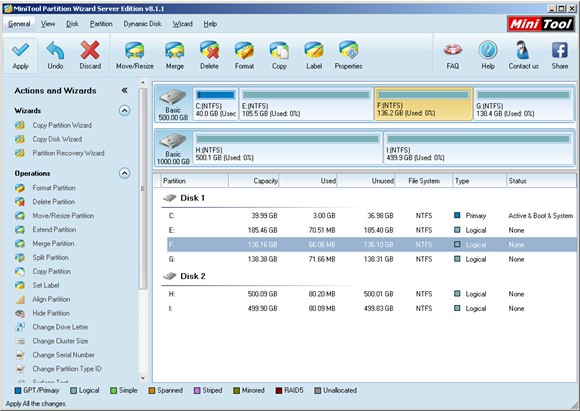Open partition Properties from toolbar

click(348, 55)
